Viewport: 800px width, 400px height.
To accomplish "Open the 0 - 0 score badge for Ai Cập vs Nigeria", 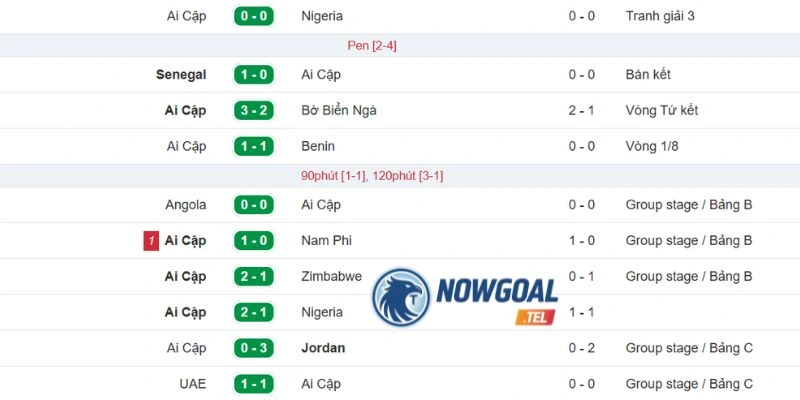I will click(254, 16).
